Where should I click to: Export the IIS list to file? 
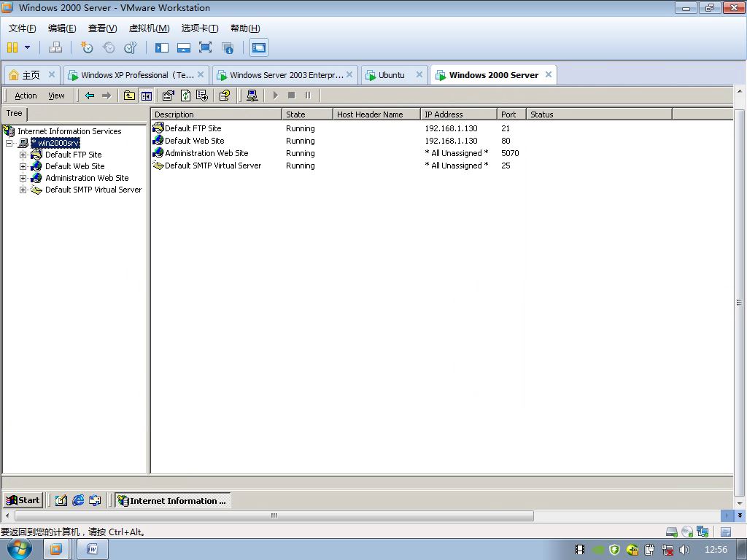202,96
